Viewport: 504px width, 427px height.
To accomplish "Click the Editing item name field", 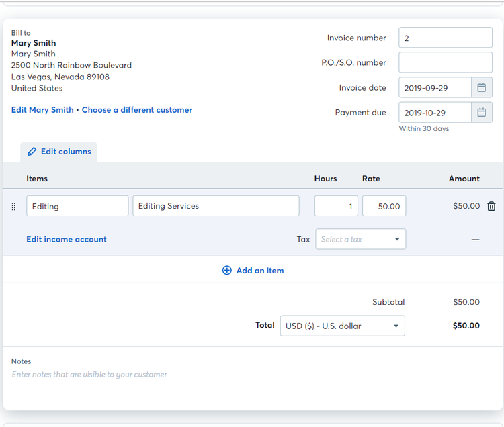I will 77,206.
